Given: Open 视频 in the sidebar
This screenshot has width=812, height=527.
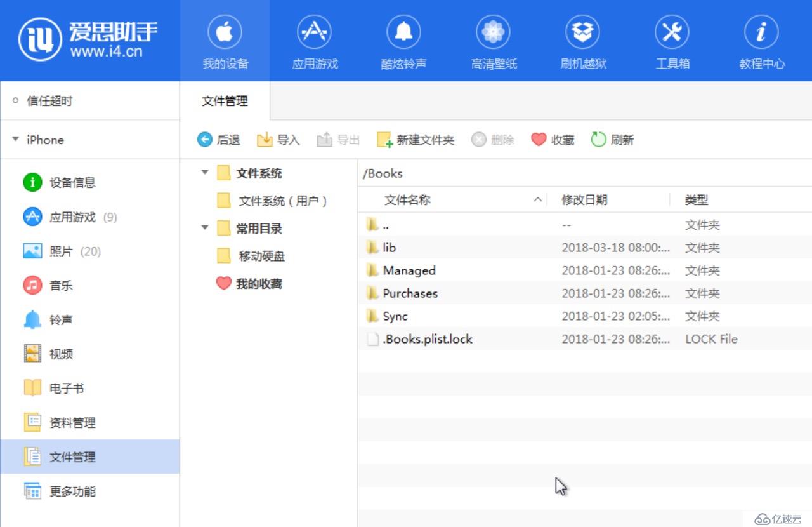Looking at the screenshot, I should (x=89, y=354).
